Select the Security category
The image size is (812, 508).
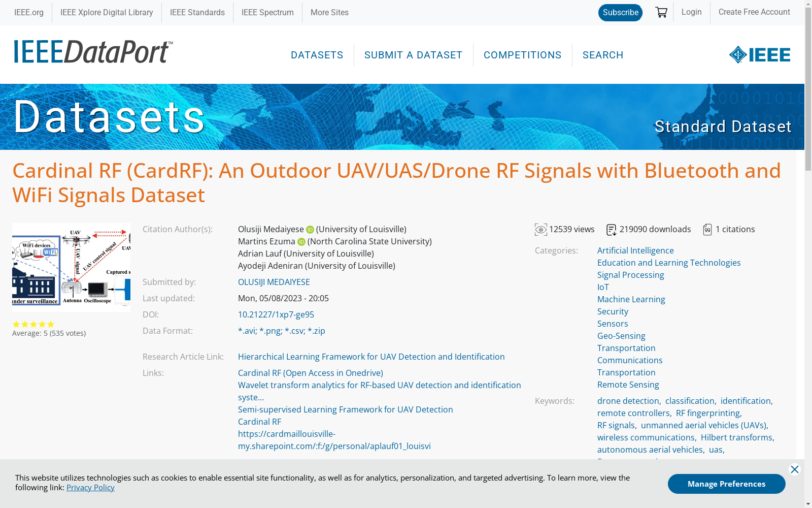point(613,311)
